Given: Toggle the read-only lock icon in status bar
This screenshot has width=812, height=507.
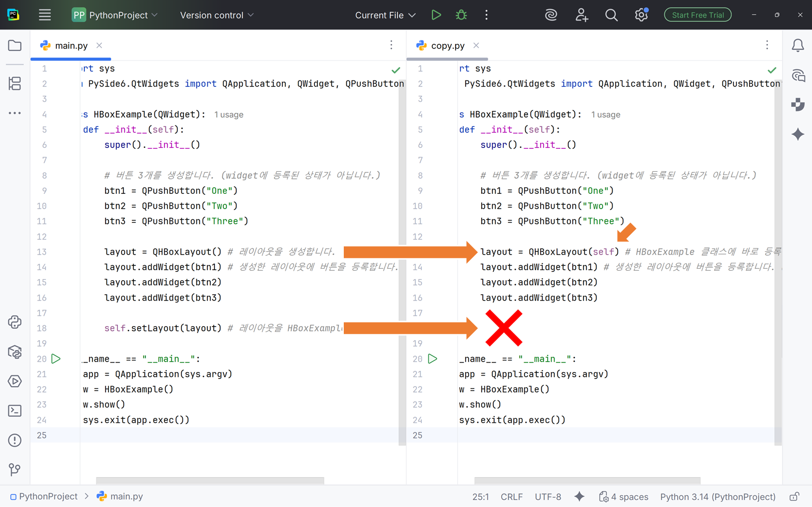Looking at the screenshot, I should coord(794,497).
